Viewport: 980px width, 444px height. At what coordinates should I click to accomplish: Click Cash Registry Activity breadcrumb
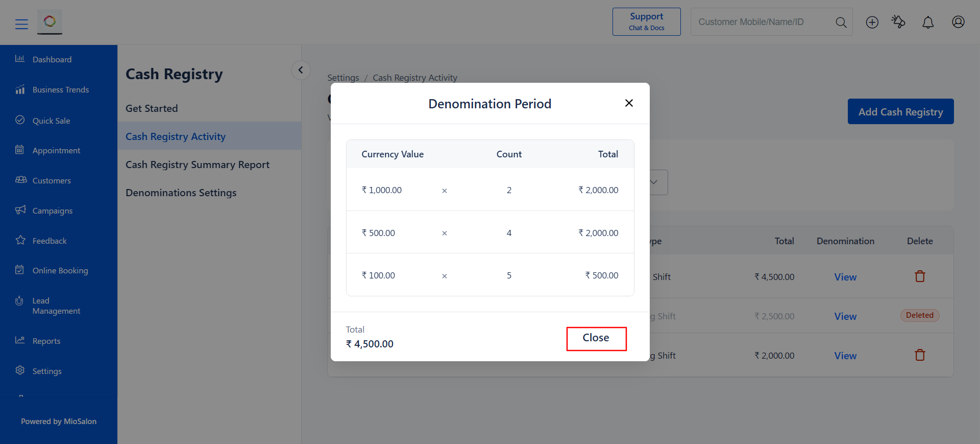(x=415, y=78)
